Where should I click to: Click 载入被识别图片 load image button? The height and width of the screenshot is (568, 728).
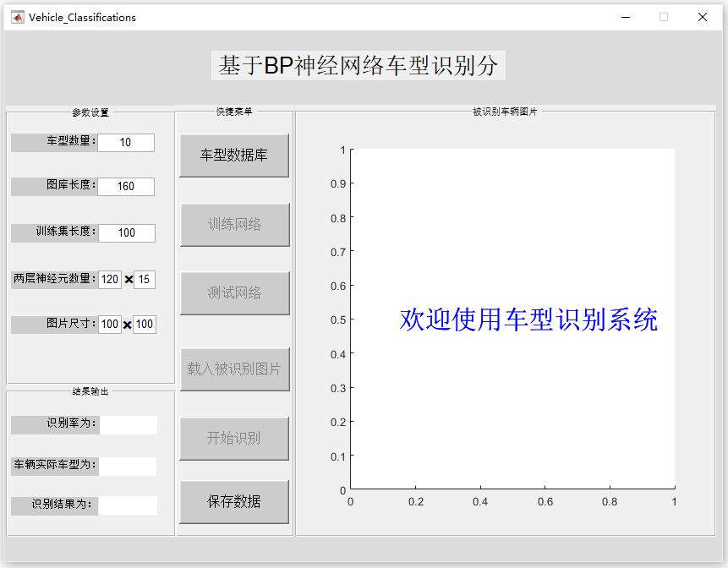pyautogui.click(x=234, y=369)
